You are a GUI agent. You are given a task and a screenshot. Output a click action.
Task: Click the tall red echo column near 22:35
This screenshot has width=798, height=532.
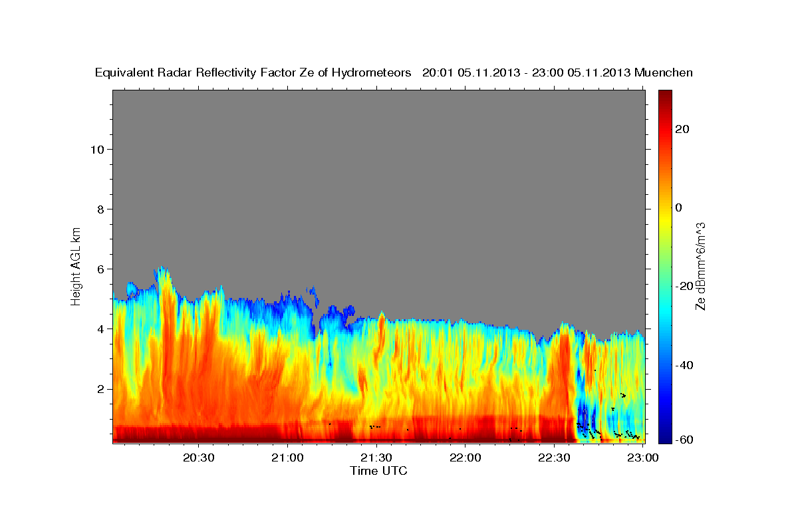(x=565, y=372)
